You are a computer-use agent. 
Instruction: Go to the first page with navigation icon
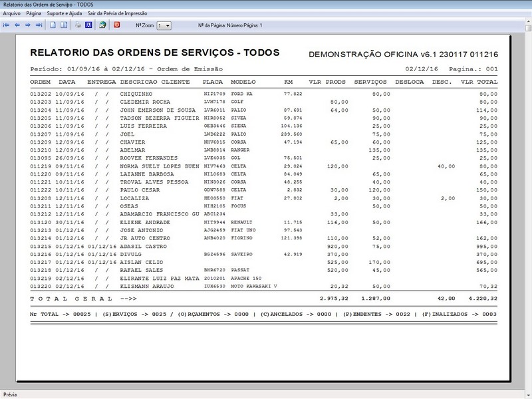[x=7, y=25]
